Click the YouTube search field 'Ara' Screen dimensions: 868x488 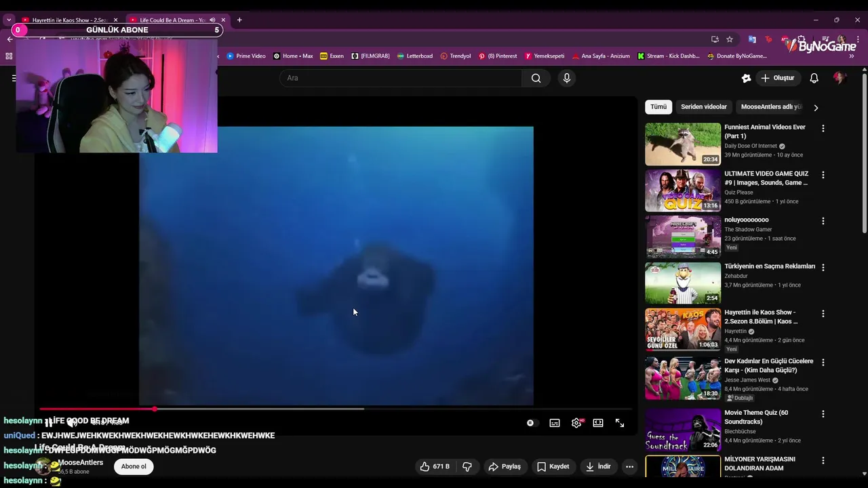click(x=400, y=78)
